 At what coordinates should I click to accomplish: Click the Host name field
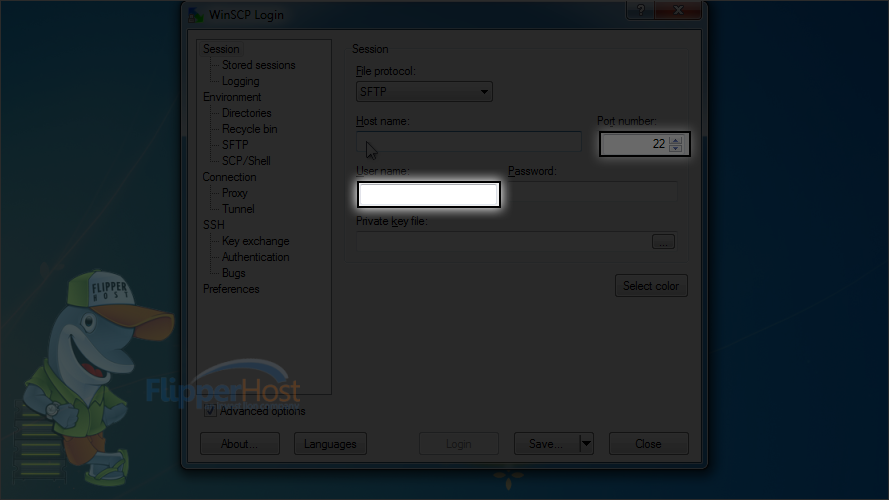tap(469, 142)
